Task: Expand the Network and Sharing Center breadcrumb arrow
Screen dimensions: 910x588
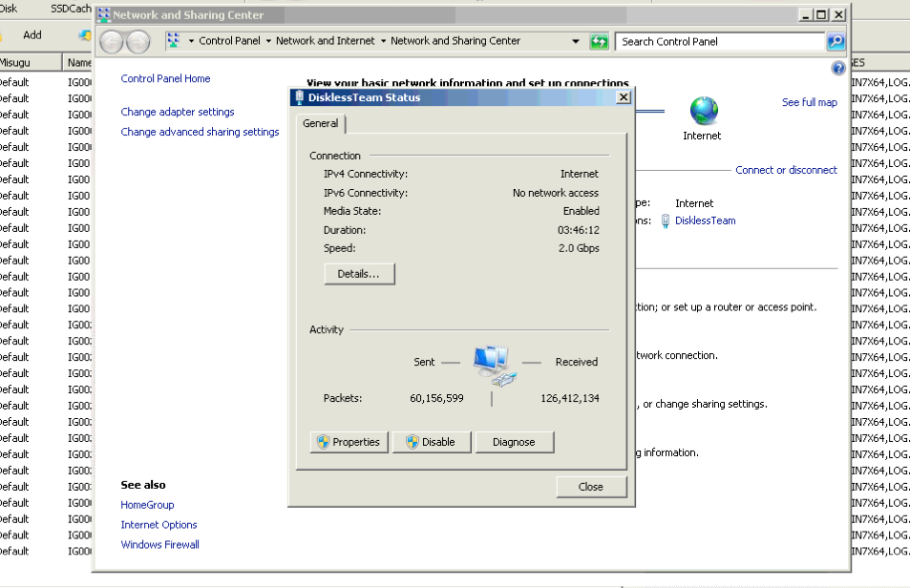Action: [383, 42]
